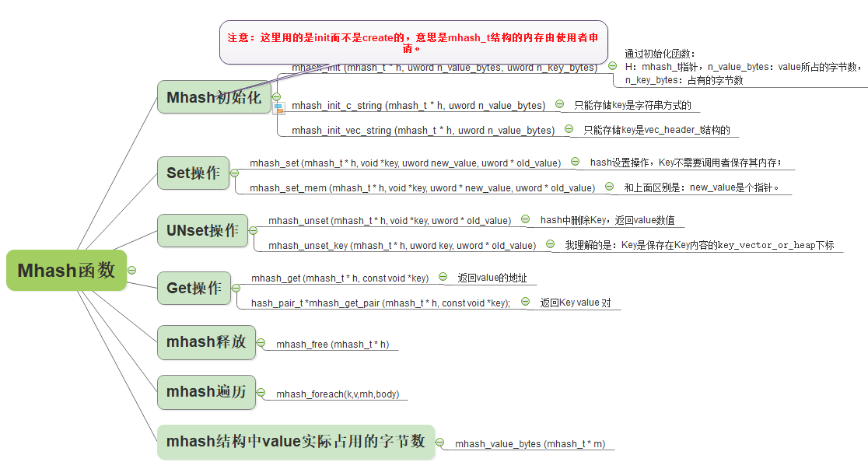Screen dimensions: 868x476
Task: Select the Mhash初始化 topic
Action: click(214, 97)
